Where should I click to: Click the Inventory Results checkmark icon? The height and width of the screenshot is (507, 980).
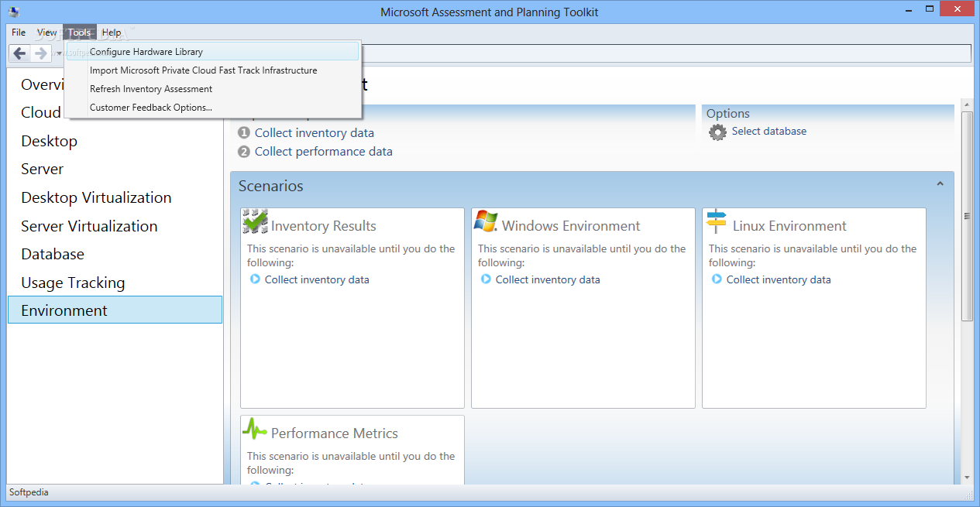coord(255,221)
